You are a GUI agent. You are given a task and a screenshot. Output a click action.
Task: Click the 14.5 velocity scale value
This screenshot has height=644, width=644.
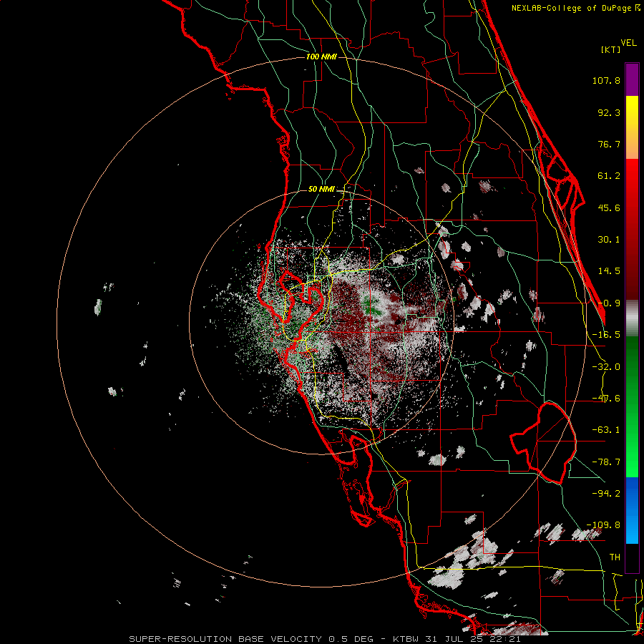(x=609, y=271)
